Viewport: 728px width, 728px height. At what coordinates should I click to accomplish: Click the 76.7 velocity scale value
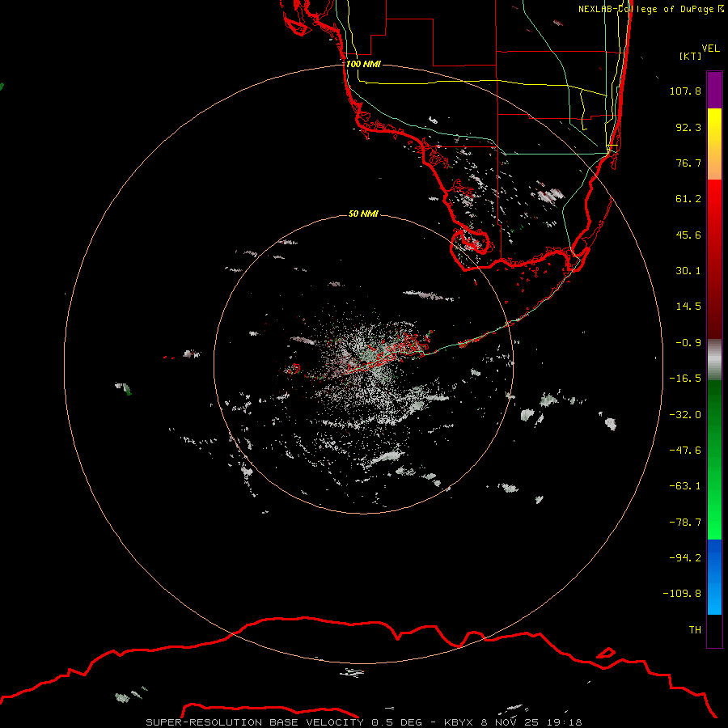[x=688, y=163]
